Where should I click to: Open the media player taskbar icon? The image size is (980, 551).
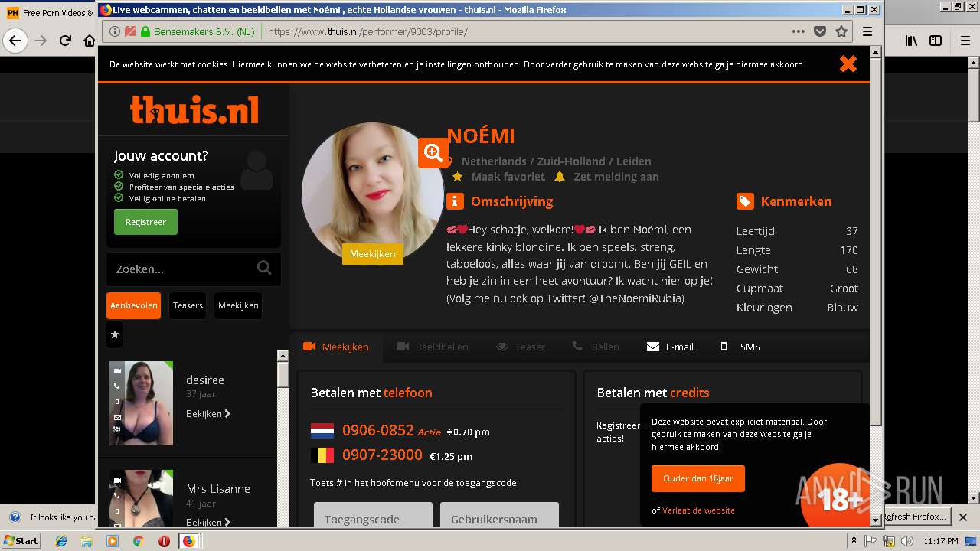113,541
